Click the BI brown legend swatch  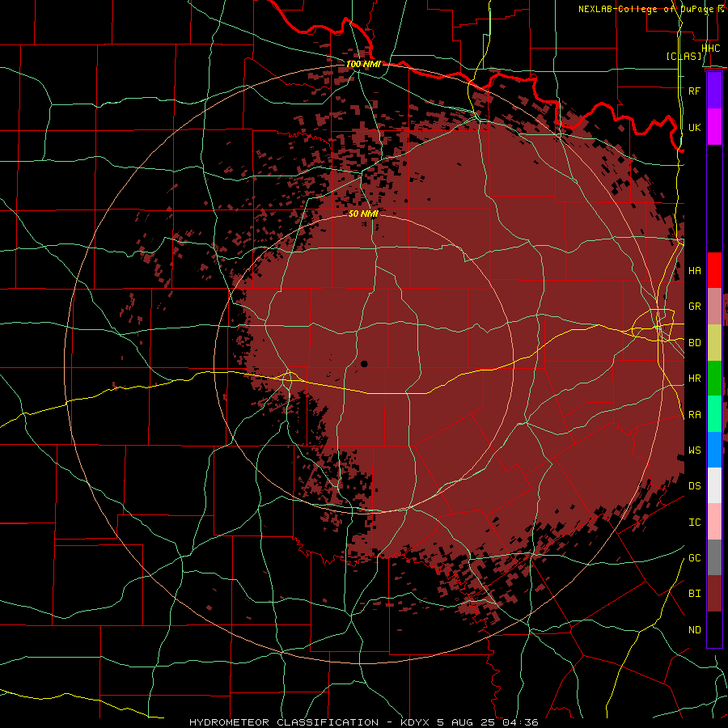tap(714, 594)
